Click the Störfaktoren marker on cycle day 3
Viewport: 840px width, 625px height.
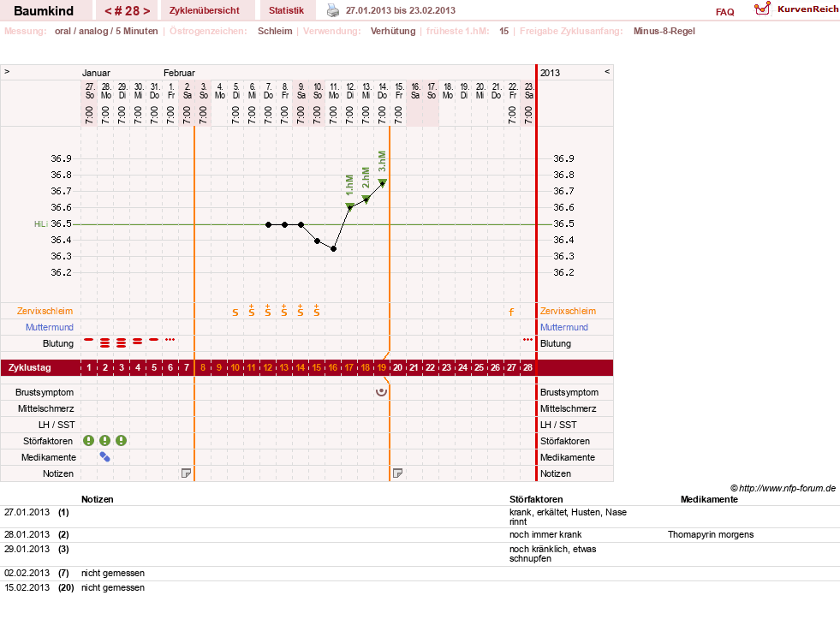click(122, 441)
